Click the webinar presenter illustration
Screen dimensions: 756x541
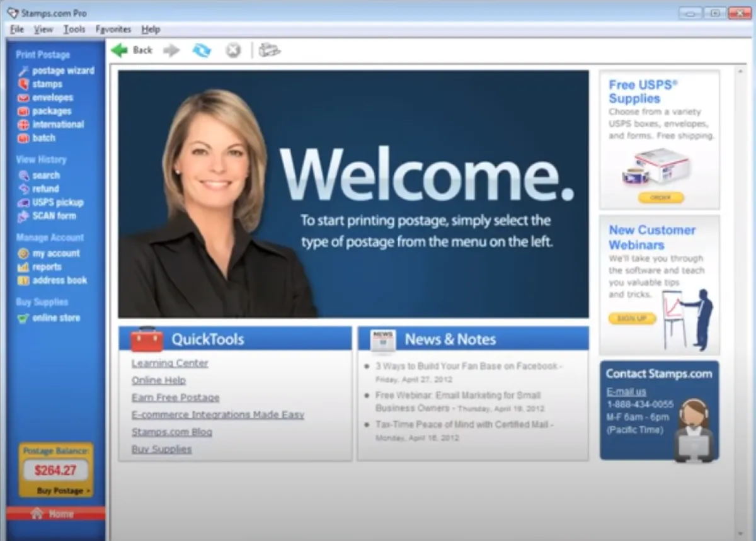click(687, 319)
